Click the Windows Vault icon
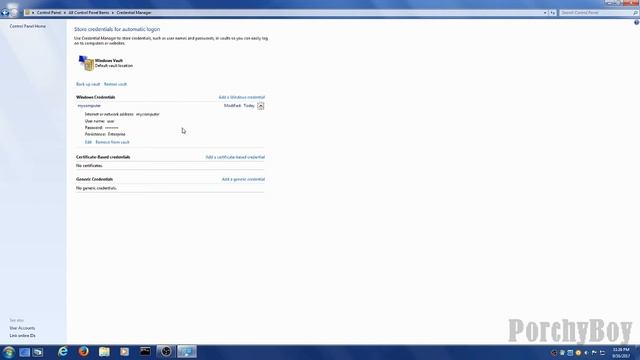 click(86, 63)
